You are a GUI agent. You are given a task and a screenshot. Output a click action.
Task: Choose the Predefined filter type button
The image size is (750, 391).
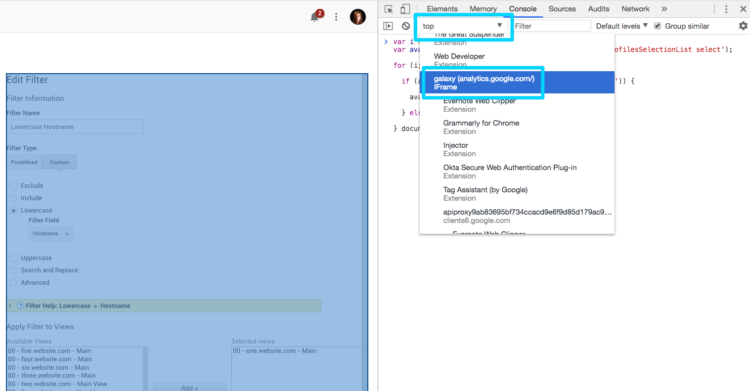click(x=24, y=162)
